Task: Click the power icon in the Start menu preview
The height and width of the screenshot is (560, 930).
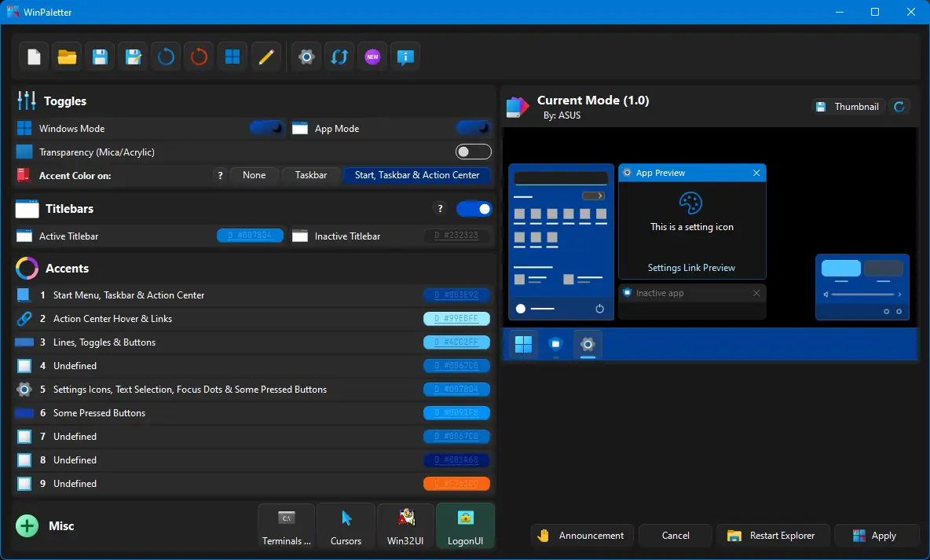Action: tap(599, 309)
